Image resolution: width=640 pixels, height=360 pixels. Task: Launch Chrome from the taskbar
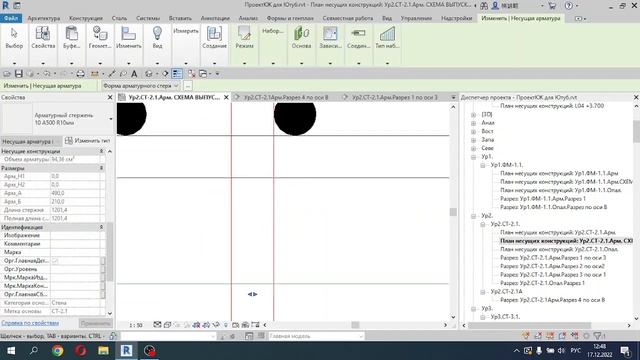(x=58, y=351)
